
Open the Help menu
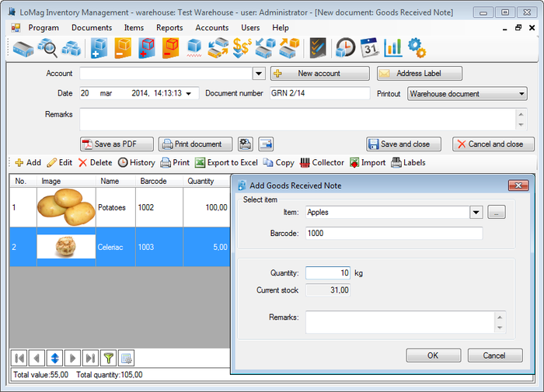[280, 28]
